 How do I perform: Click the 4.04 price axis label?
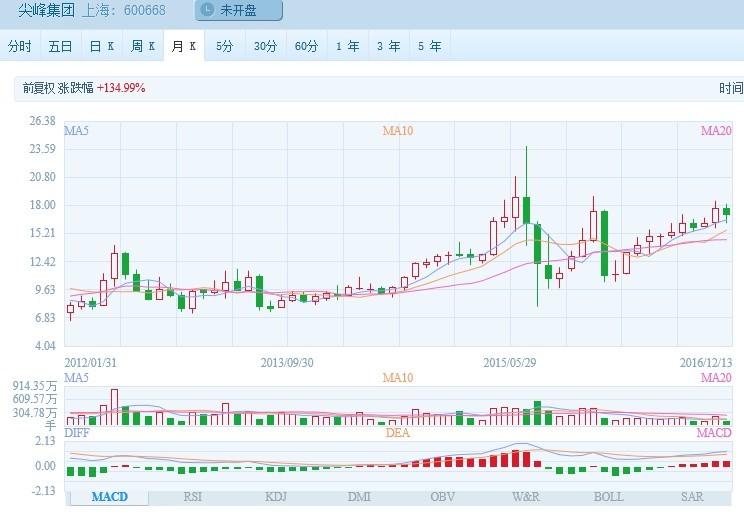(x=45, y=346)
